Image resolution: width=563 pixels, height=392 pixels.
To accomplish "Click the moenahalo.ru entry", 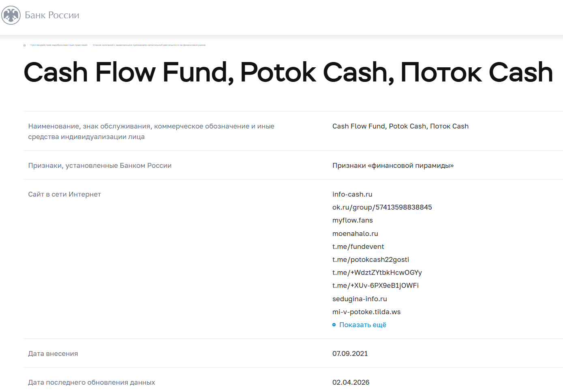I will coord(355,233).
